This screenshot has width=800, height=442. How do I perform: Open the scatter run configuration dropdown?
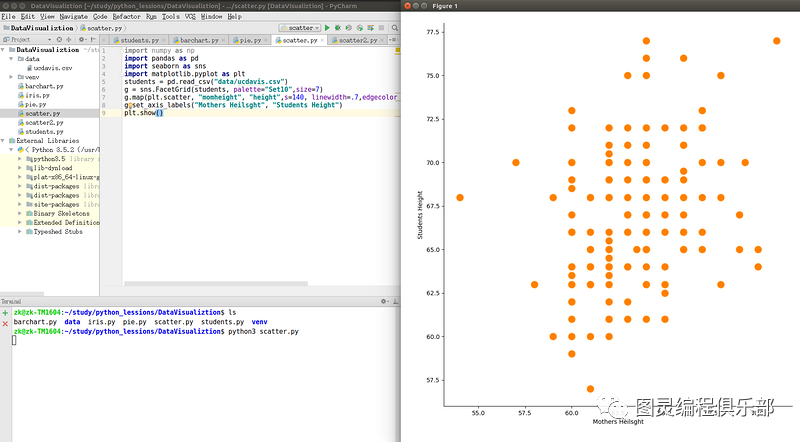[x=300, y=28]
